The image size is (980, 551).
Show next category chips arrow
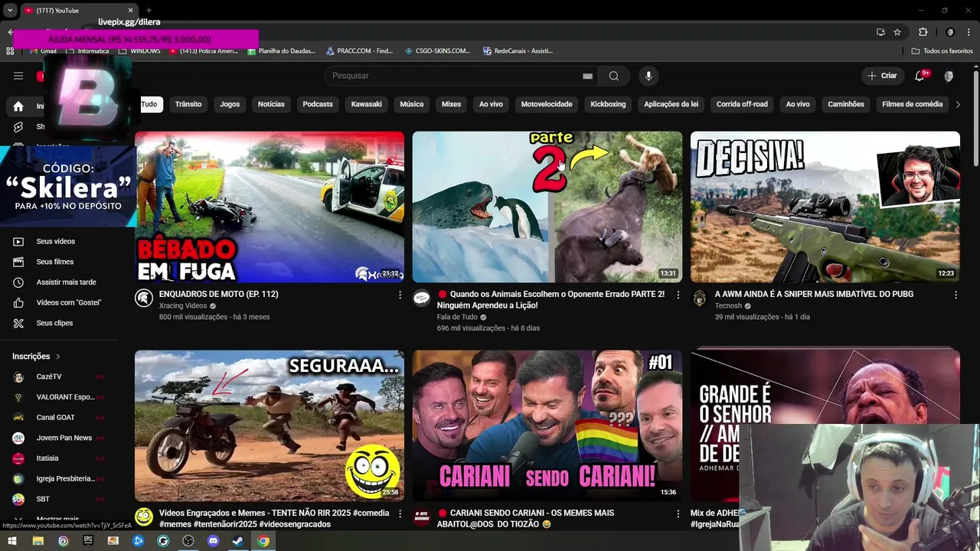pyautogui.click(x=957, y=104)
